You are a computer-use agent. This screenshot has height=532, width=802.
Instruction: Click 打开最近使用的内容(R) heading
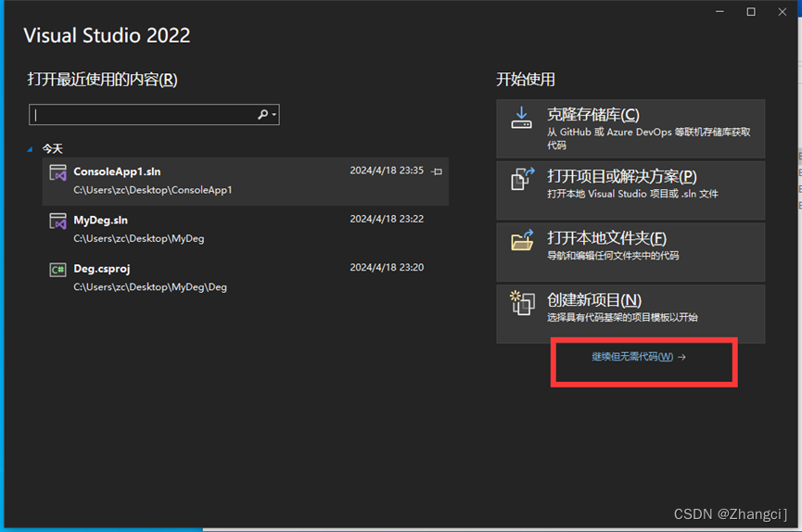click(102, 80)
